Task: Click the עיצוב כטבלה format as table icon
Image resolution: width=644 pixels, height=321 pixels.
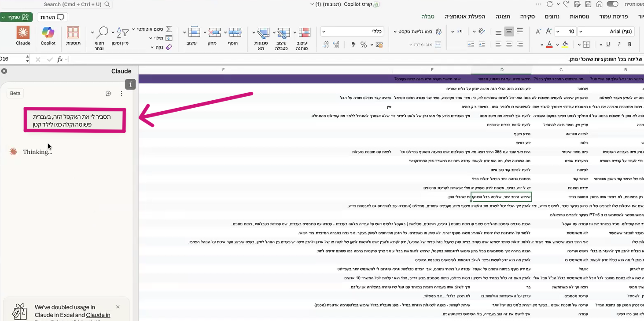Action: tap(284, 33)
